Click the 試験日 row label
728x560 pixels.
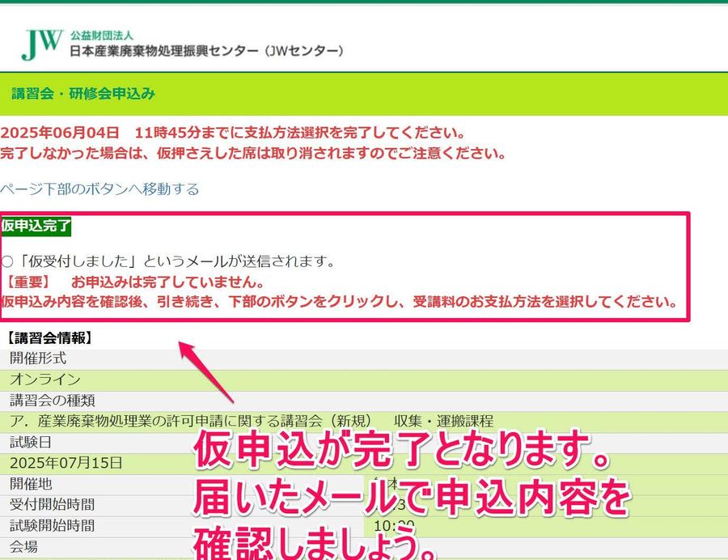click(x=31, y=442)
